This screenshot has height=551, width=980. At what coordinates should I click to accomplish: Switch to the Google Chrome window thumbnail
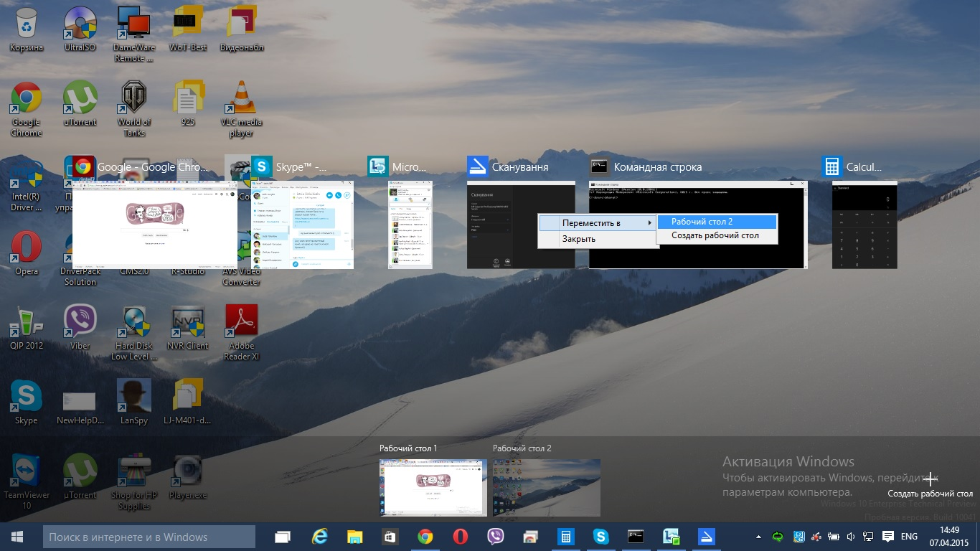[155, 225]
